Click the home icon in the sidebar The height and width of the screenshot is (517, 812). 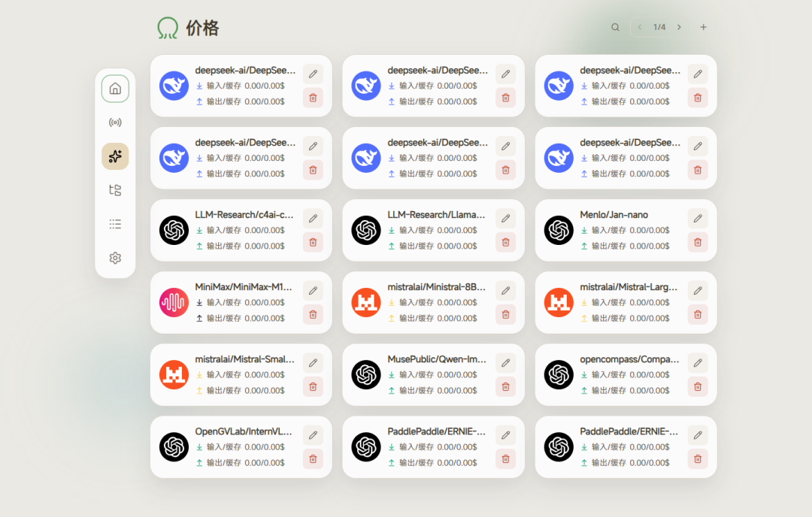pyautogui.click(x=115, y=89)
